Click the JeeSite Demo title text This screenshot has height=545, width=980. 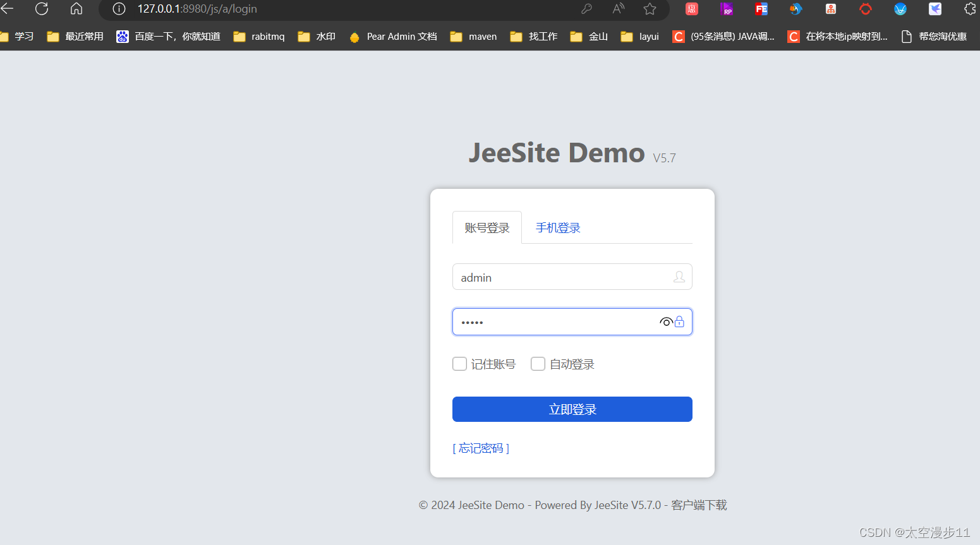557,153
